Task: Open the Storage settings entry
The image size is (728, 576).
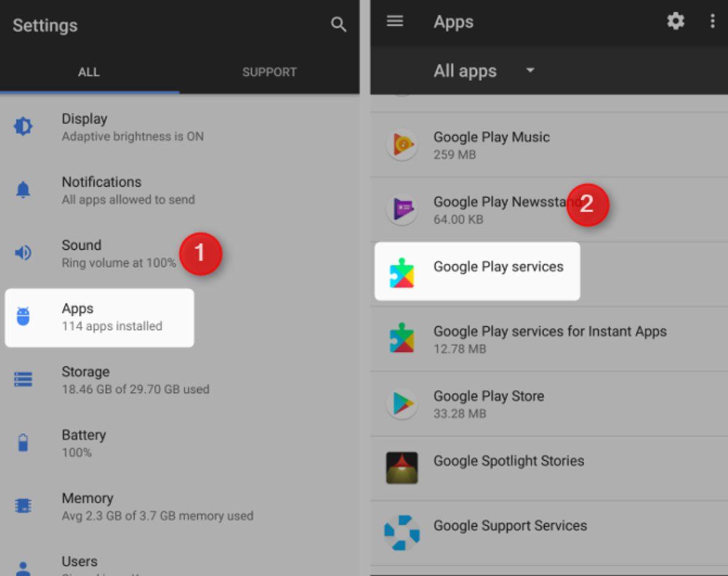Action: click(x=135, y=380)
